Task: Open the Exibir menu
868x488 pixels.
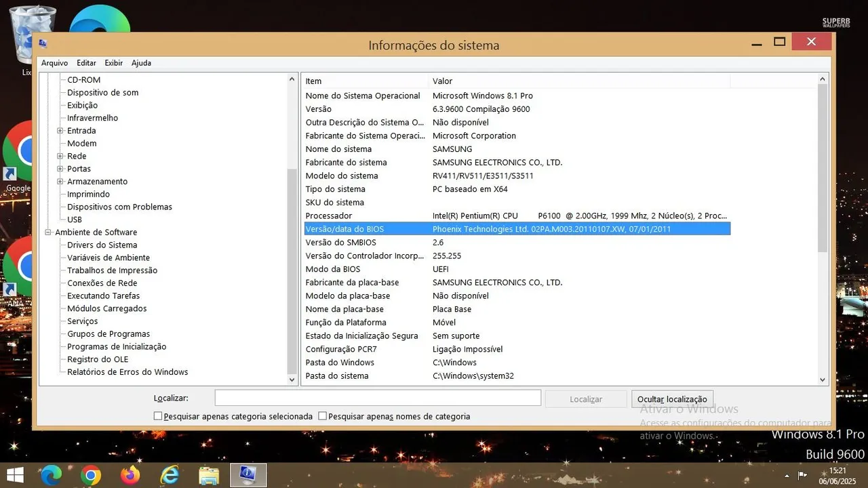Action: (x=113, y=63)
